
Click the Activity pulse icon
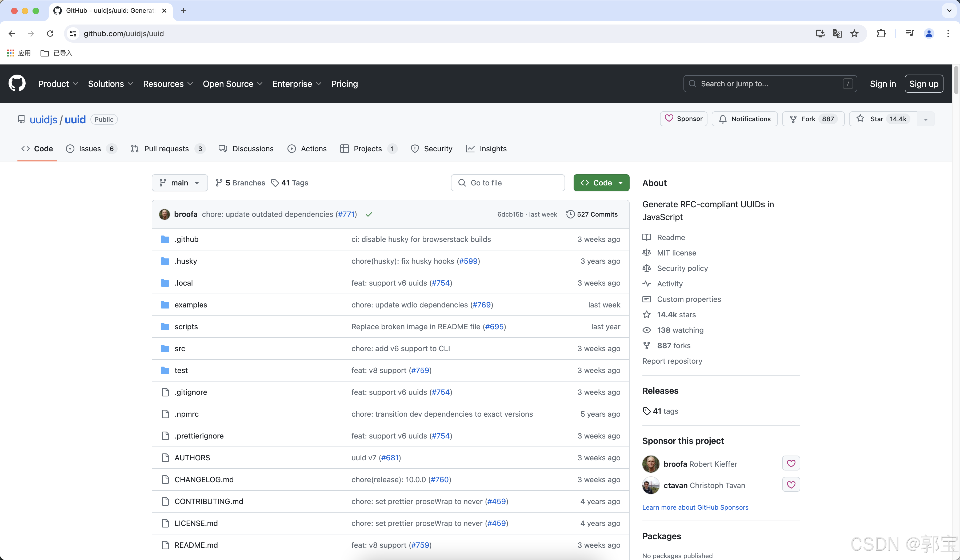coord(647,284)
